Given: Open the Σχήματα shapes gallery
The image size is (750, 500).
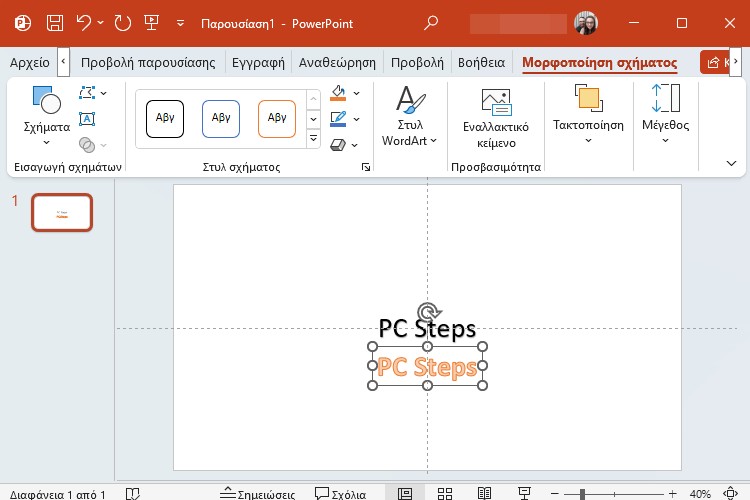Looking at the screenshot, I should (46, 115).
